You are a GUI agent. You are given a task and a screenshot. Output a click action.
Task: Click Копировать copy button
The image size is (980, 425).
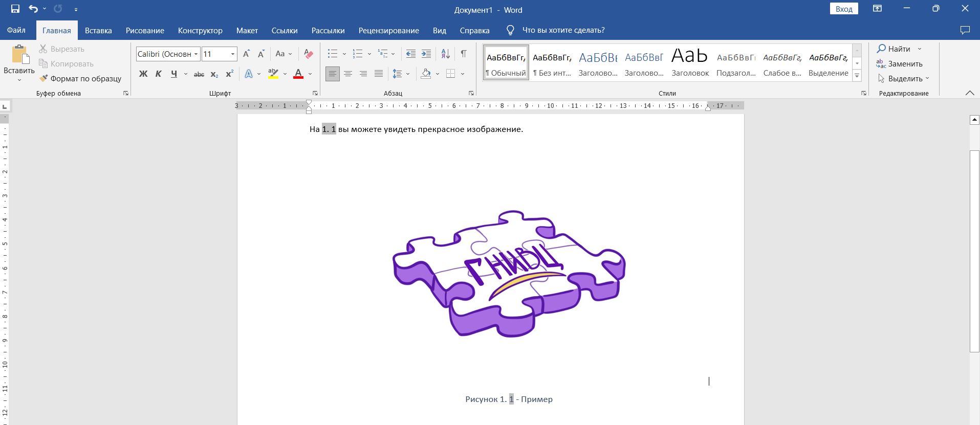67,63
